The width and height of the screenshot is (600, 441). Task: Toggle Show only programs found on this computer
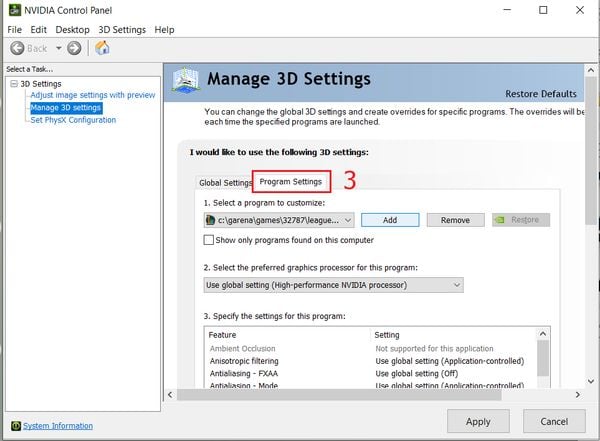209,240
